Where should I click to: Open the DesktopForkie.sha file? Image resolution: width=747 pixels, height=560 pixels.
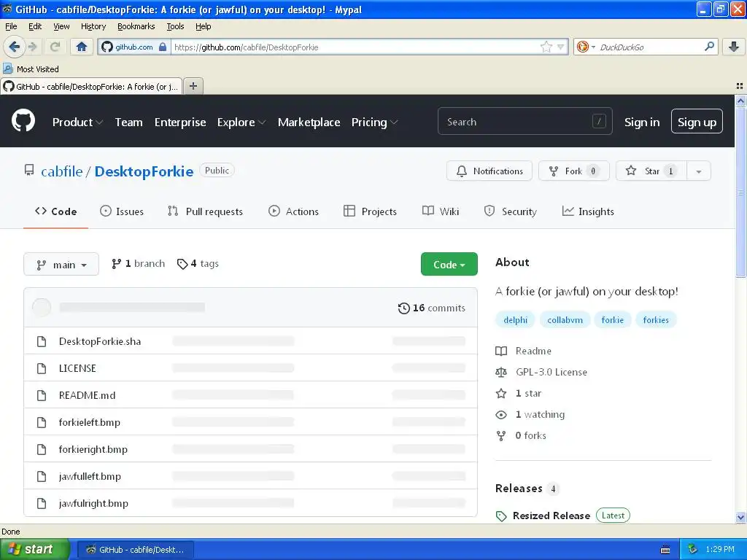pyautogui.click(x=99, y=341)
